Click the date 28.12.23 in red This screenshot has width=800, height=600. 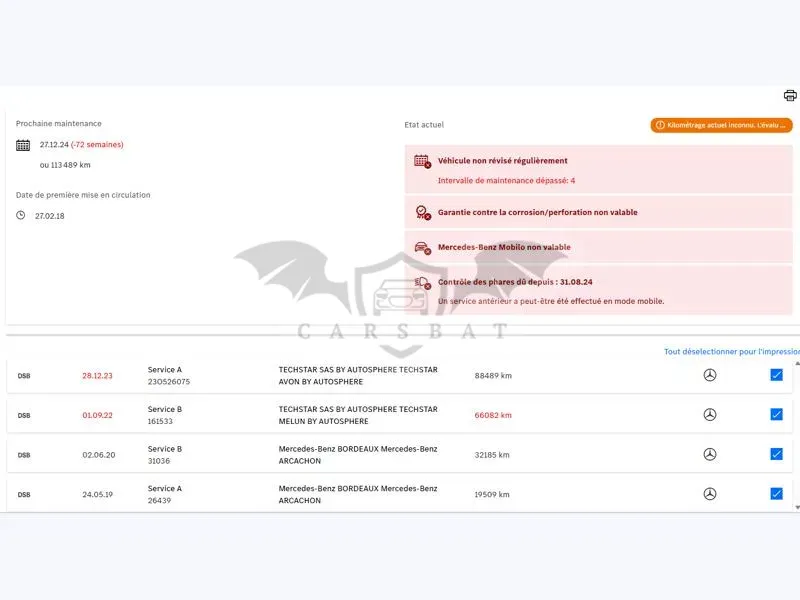pos(97,376)
